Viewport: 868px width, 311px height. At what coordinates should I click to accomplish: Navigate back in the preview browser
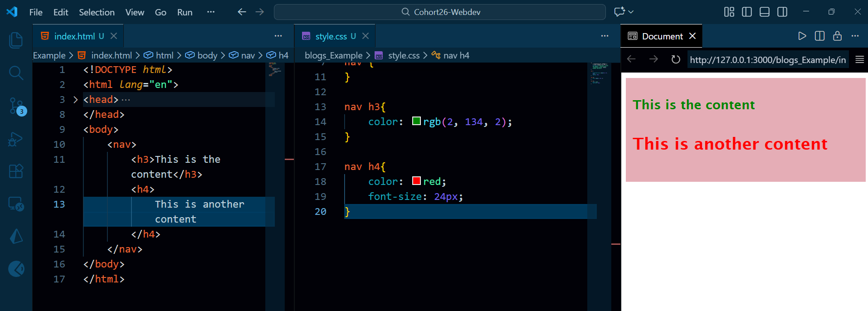pos(631,59)
